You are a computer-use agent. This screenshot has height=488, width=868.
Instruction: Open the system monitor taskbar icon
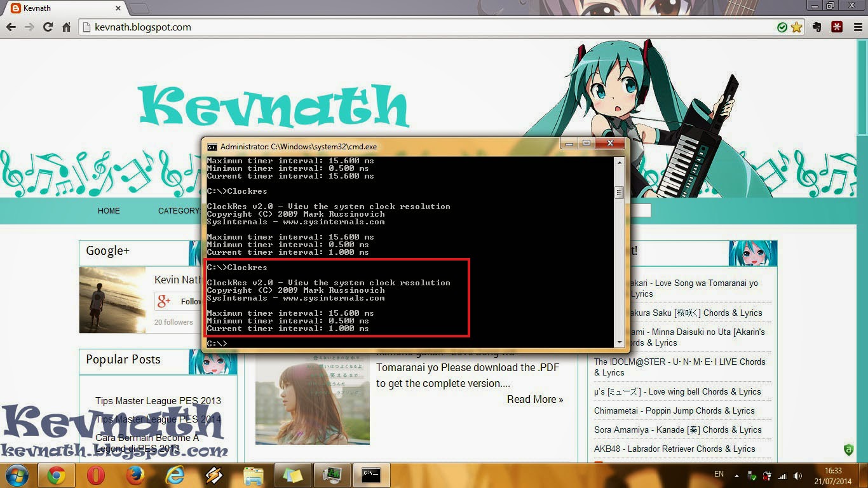[x=332, y=475]
